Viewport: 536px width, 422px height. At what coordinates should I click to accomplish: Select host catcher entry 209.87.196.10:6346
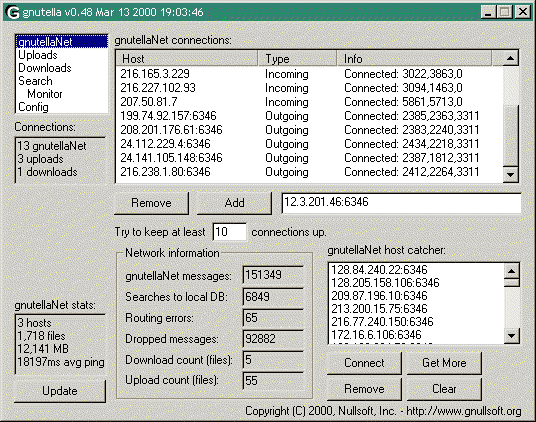(416, 296)
